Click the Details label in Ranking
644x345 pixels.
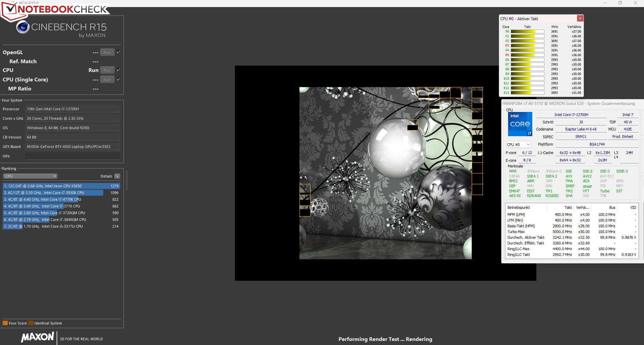click(x=106, y=176)
